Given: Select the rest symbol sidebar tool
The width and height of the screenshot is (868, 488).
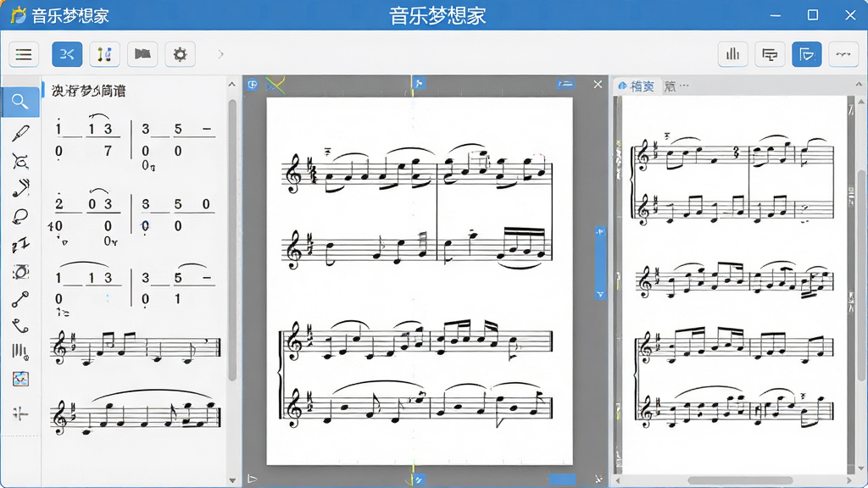Looking at the screenshot, I should [20, 244].
